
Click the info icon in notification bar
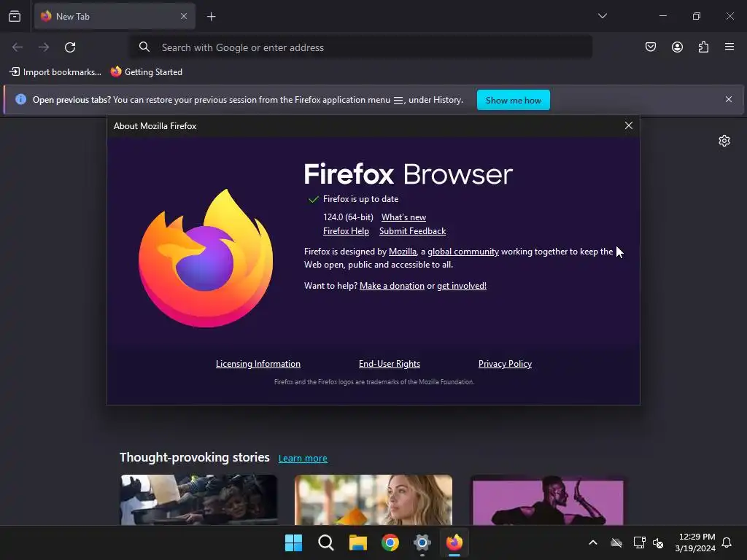[x=20, y=99]
